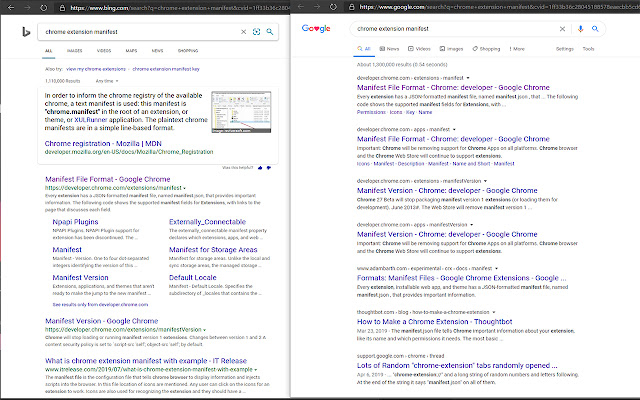The height and width of the screenshot is (400, 640).
Task: Click the lock icon beside the Google URL
Action: pos(351,7)
